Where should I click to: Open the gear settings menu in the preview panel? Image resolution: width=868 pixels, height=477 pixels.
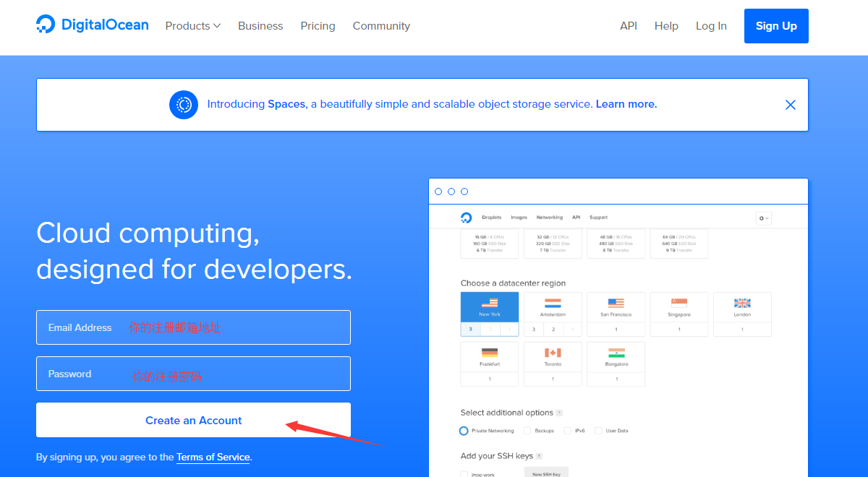click(763, 218)
